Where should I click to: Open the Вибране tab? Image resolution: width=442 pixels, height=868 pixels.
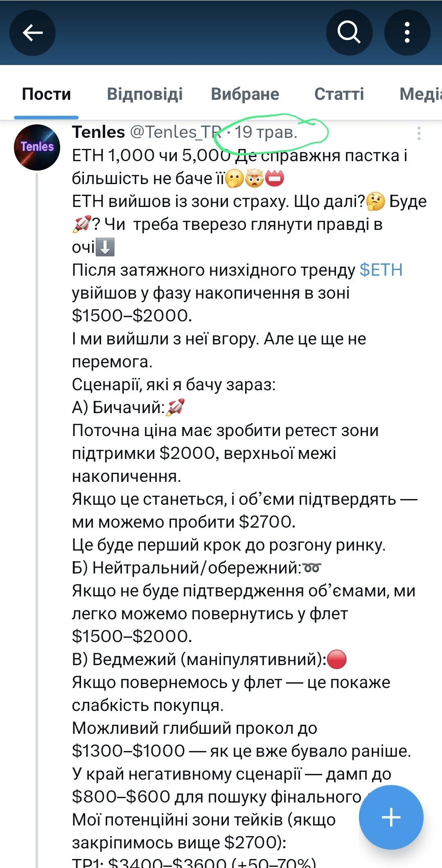tap(245, 94)
